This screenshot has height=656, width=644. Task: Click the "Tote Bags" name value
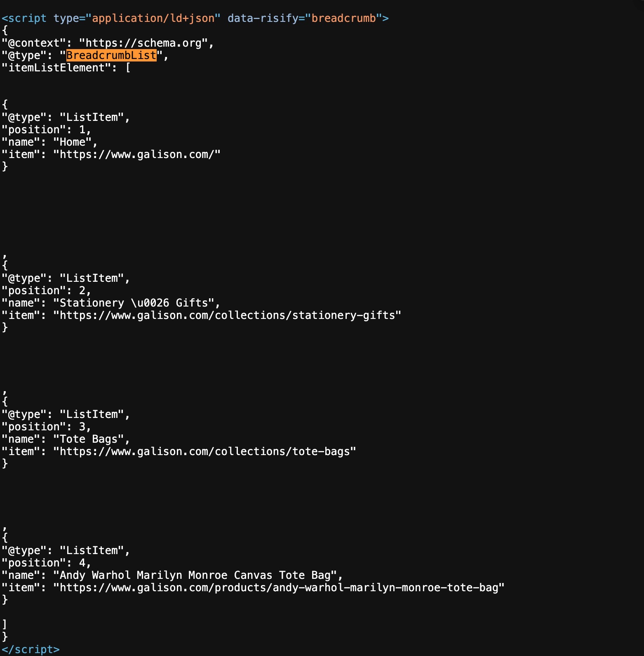(89, 439)
